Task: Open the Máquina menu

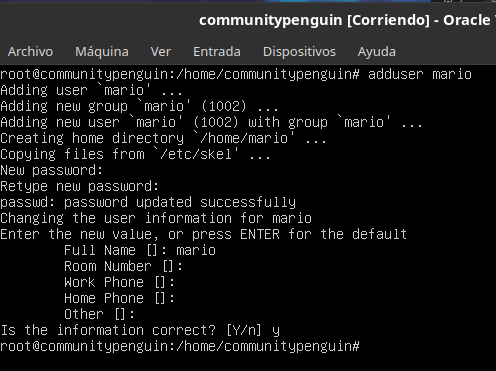Action: (x=102, y=52)
